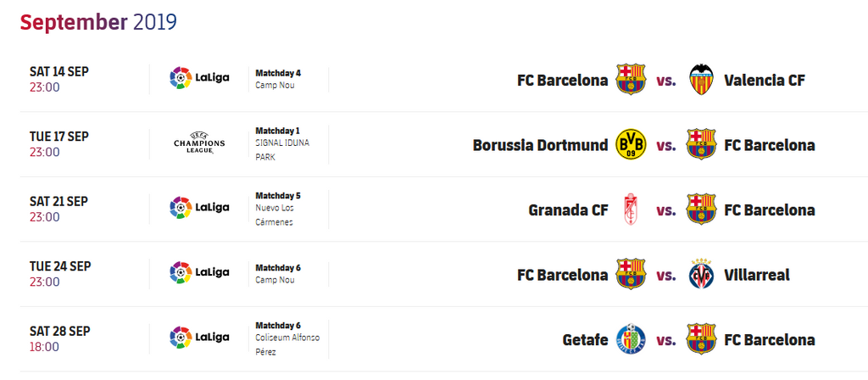The width and height of the screenshot is (868, 380).
Task: Click LaLiga logo in the Granada row
Action: (199, 208)
